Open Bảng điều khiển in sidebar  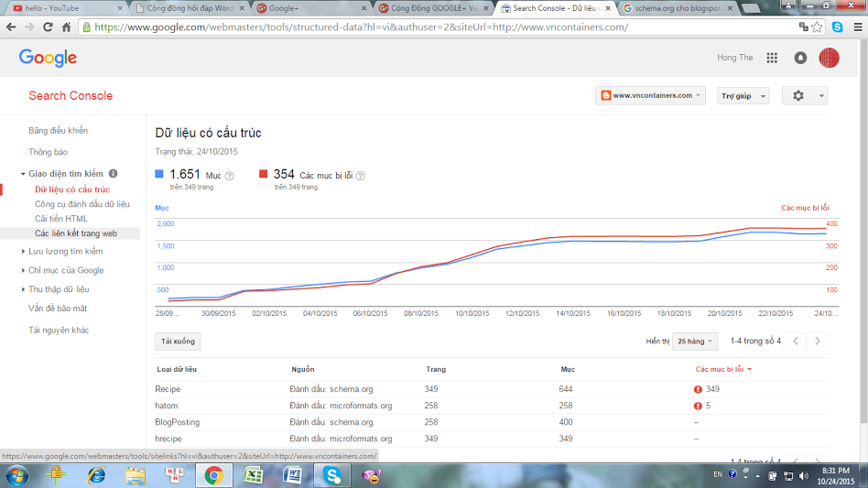[58, 131]
